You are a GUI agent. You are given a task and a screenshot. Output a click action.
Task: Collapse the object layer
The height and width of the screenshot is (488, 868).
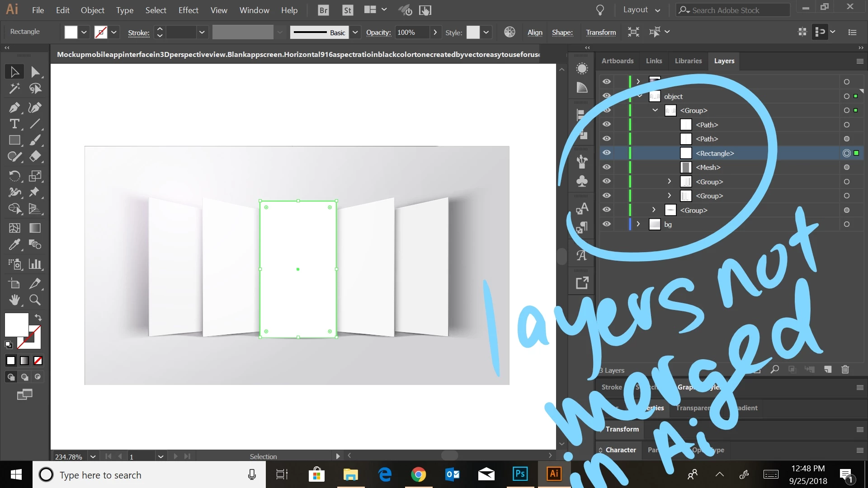click(640, 96)
